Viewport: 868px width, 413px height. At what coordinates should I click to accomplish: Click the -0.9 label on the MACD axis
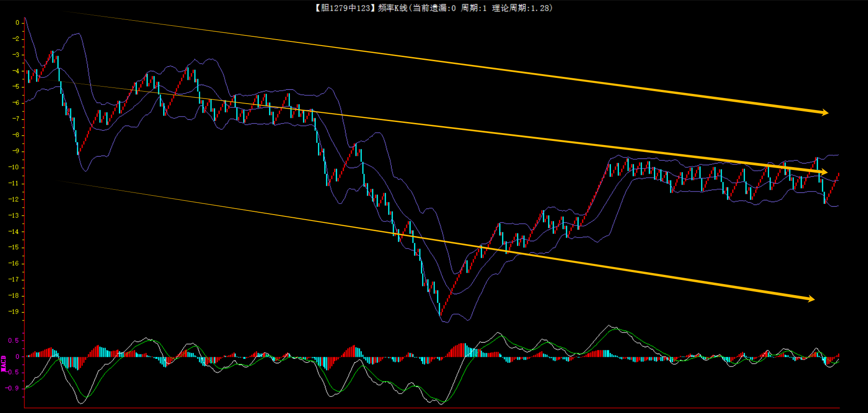click(x=12, y=388)
